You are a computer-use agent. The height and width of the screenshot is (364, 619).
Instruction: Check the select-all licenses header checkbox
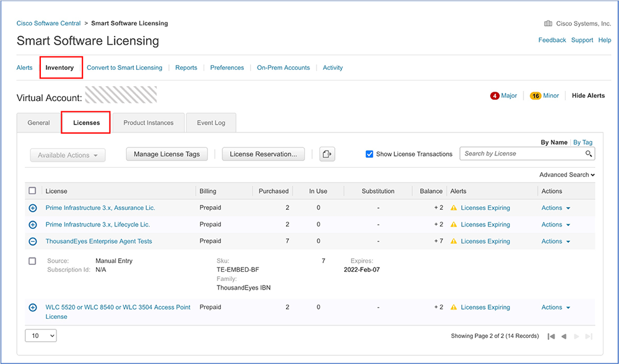point(33,191)
